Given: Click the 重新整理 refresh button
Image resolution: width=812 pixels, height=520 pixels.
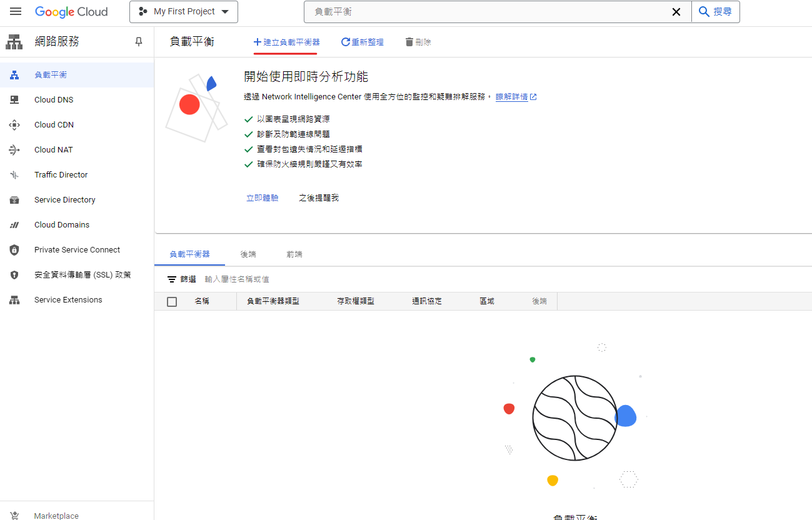Looking at the screenshot, I should point(363,42).
